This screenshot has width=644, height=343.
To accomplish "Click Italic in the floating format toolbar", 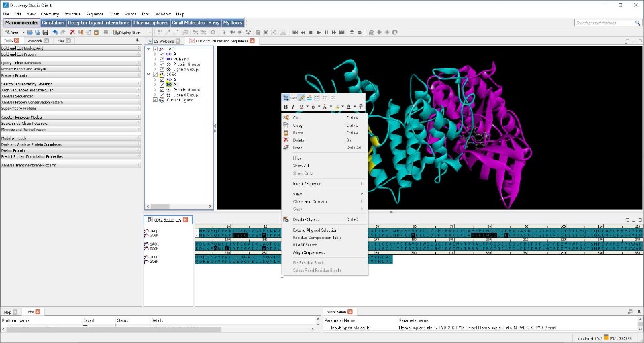I will (293, 107).
